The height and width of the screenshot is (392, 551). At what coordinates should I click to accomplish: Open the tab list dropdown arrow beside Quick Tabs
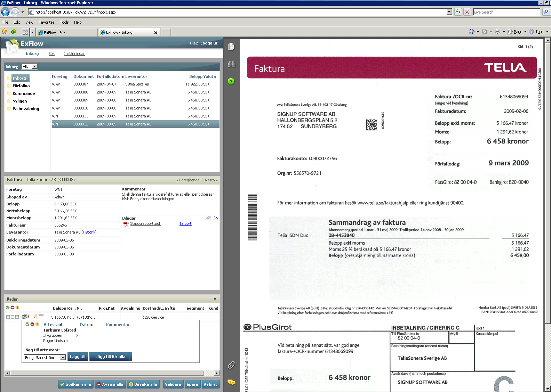point(32,32)
